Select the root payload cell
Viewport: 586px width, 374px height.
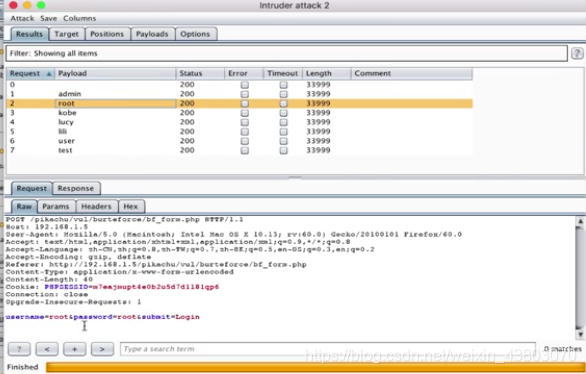point(115,103)
